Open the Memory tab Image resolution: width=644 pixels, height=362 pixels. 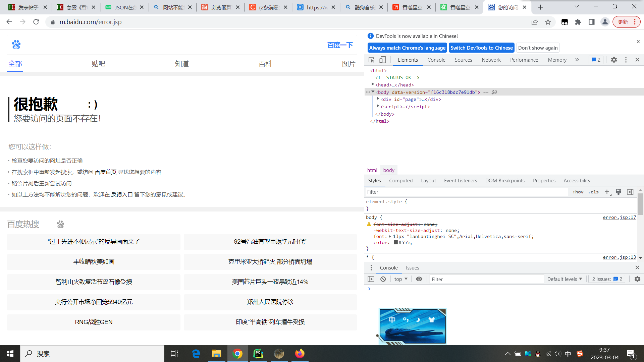coord(557,60)
